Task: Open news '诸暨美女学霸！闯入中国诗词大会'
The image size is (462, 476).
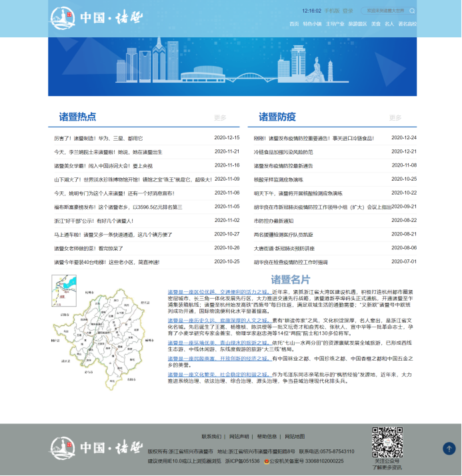Action: (x=103, y=166)
